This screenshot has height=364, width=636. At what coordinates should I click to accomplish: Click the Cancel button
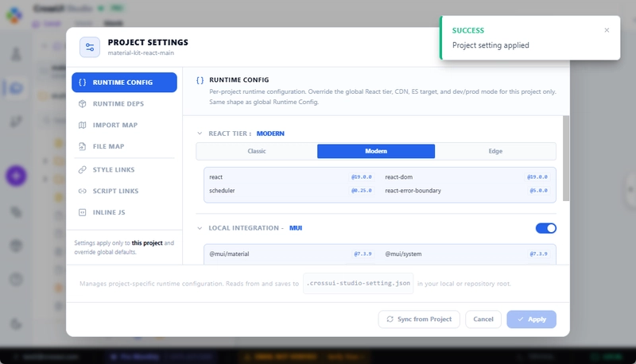click(x=483, y=319)
